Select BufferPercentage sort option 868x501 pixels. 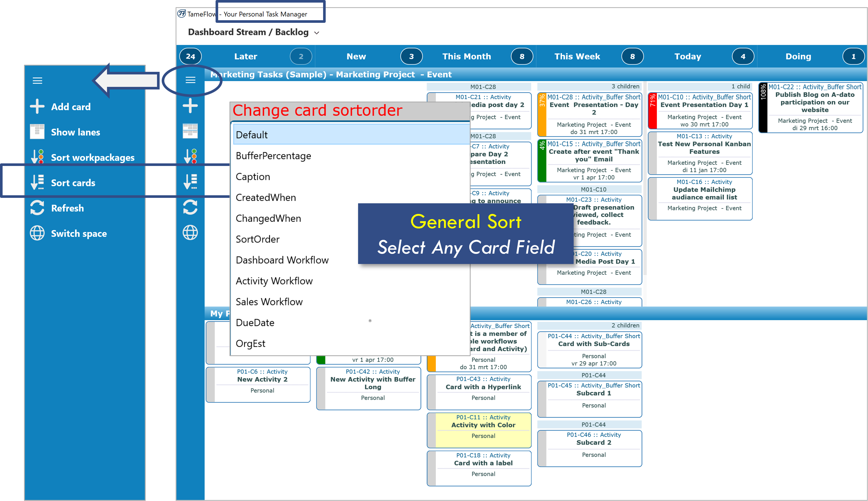[351, 156]
